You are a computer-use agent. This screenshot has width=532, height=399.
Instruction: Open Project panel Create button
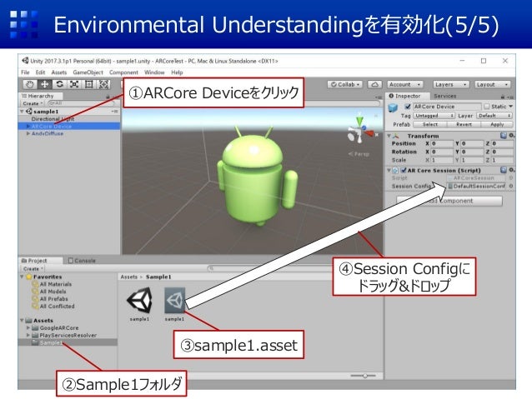pos(33,268)
